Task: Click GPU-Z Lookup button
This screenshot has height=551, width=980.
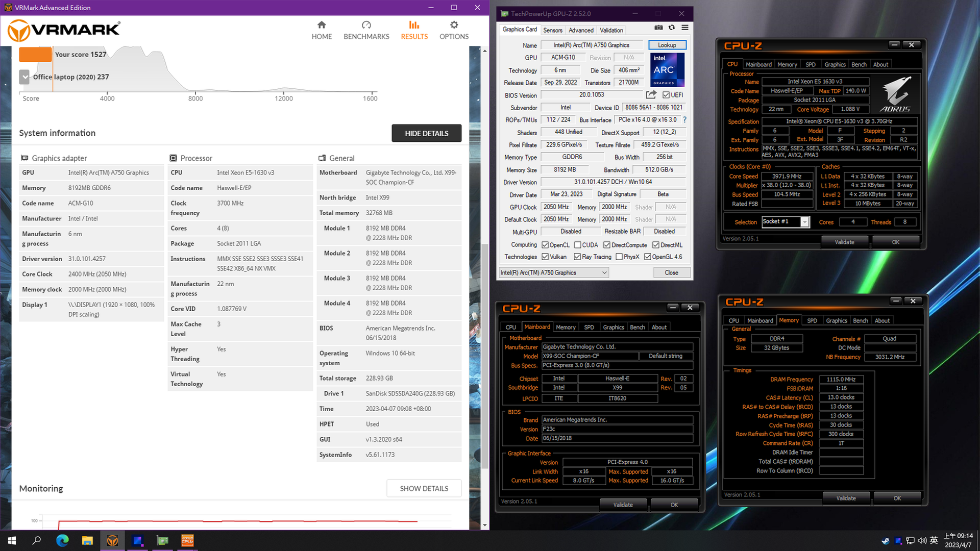Action: click(667, 45)
